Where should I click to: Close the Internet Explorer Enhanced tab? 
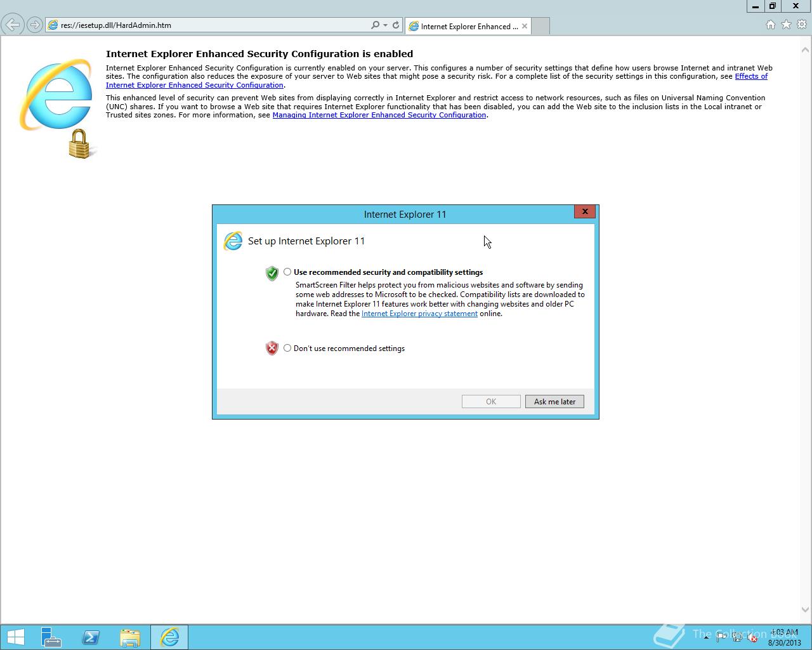(525, 26)
